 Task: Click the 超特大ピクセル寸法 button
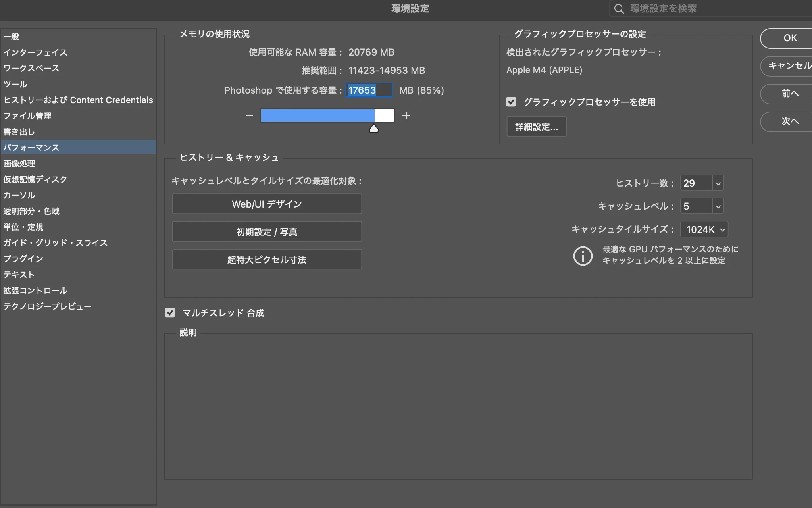267,260
